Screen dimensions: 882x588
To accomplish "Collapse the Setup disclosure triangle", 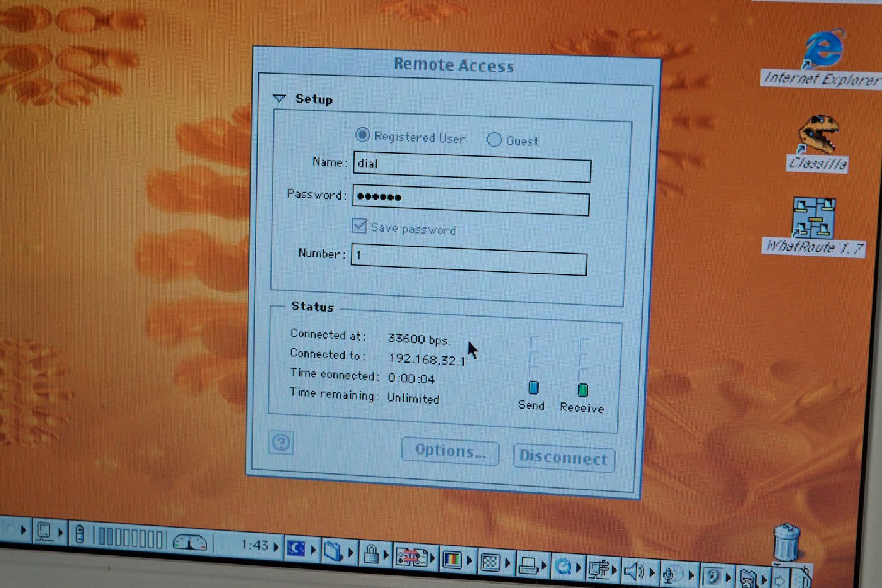I will coord(279,98).
